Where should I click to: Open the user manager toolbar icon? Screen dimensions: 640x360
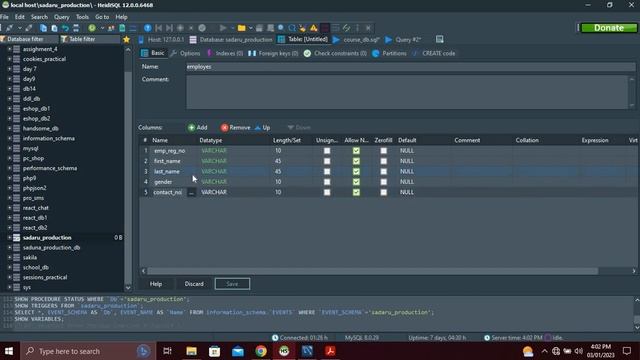point(111,28)
